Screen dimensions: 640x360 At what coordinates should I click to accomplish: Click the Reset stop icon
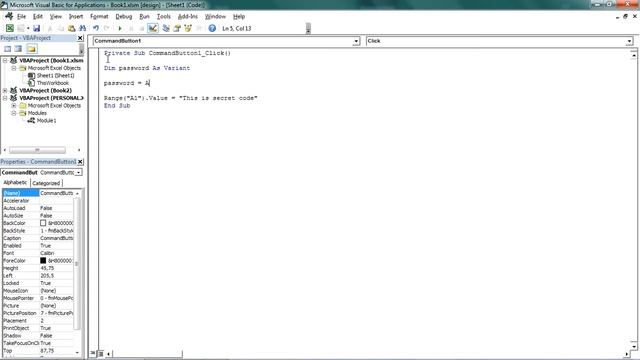(141, 28)
